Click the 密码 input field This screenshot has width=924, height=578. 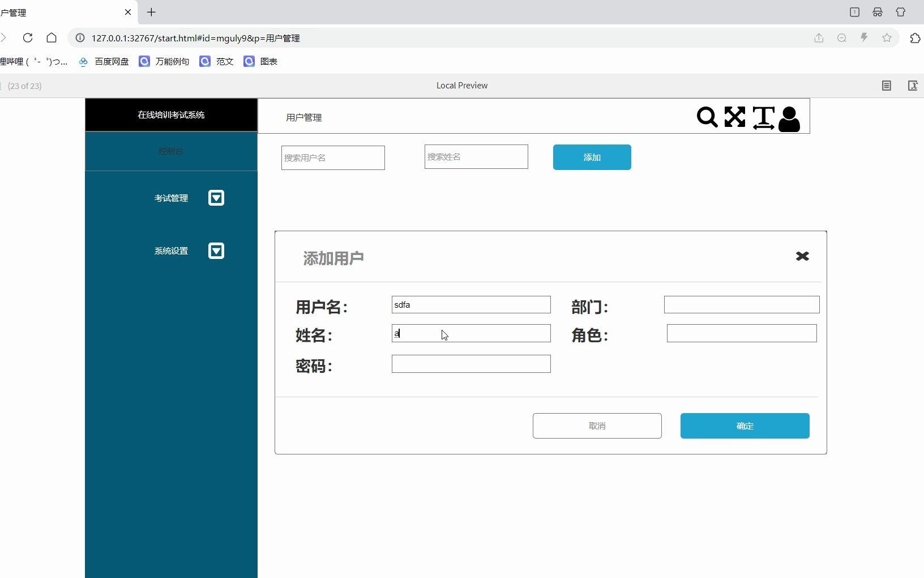pyautogui.click(x=471, y=364)
